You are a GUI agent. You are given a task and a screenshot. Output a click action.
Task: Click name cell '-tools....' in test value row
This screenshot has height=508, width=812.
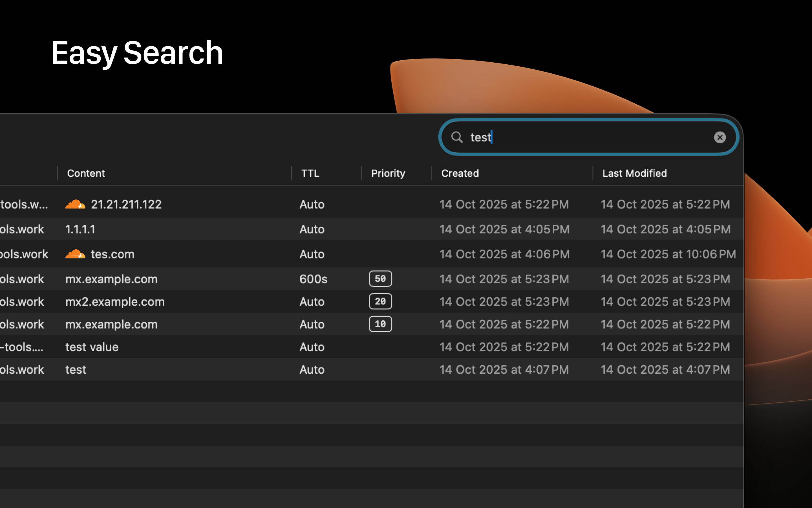(x=22, y=347)
